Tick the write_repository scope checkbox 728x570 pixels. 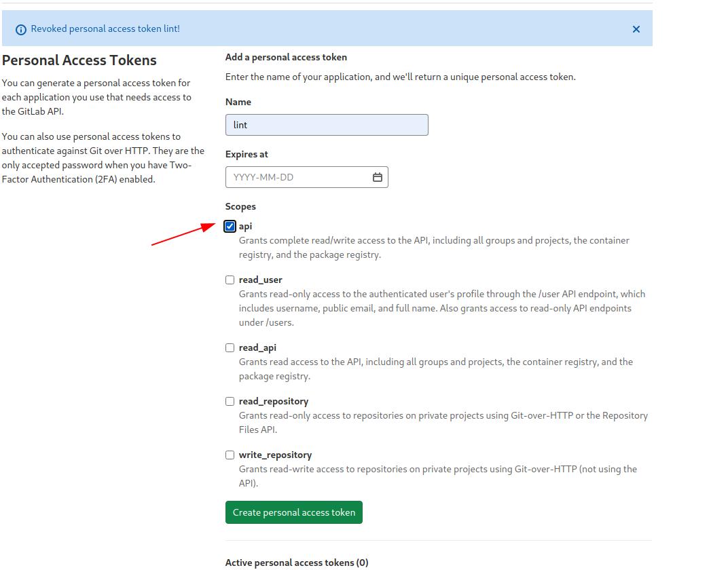pos(230,455)
